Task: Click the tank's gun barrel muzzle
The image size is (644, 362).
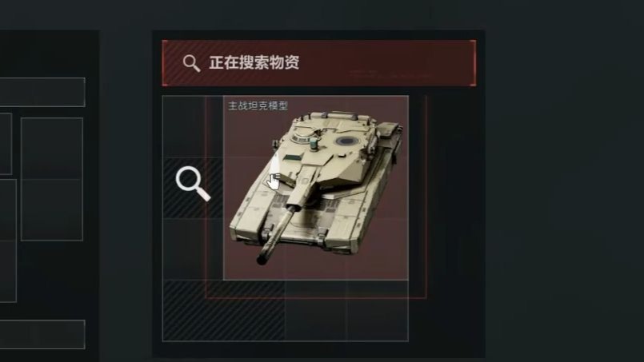Action: click(x=262, y=260)
